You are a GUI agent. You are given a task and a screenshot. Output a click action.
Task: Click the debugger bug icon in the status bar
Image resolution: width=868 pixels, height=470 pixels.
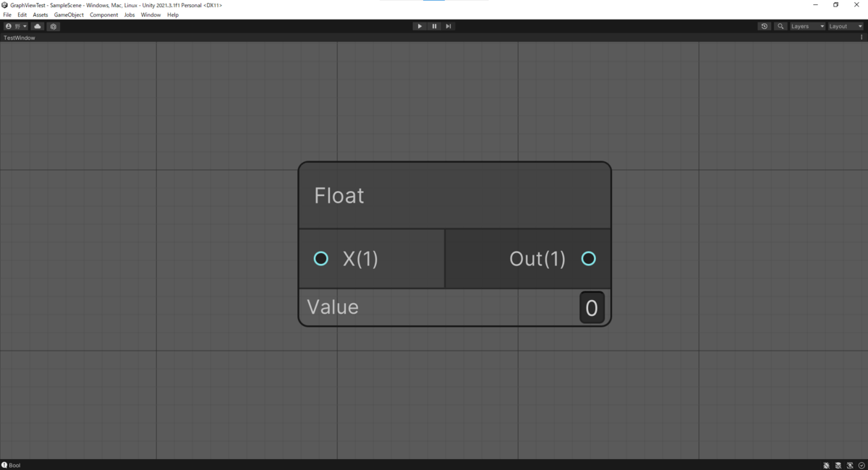tap(826, 465)
